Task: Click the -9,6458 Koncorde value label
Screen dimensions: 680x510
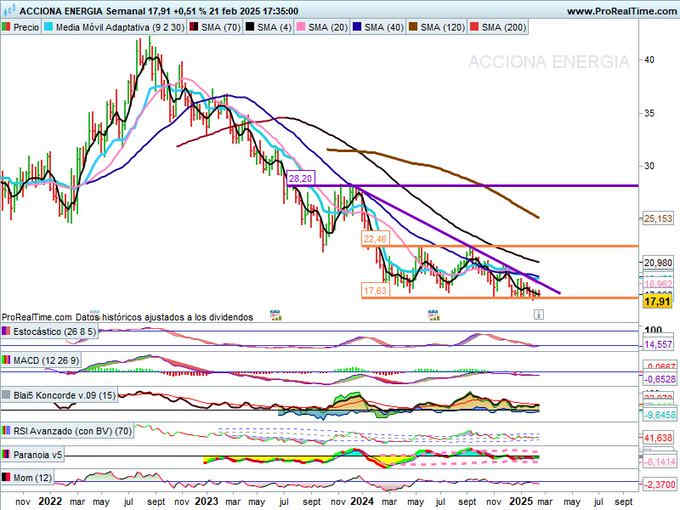Action: tap(659, 415)
